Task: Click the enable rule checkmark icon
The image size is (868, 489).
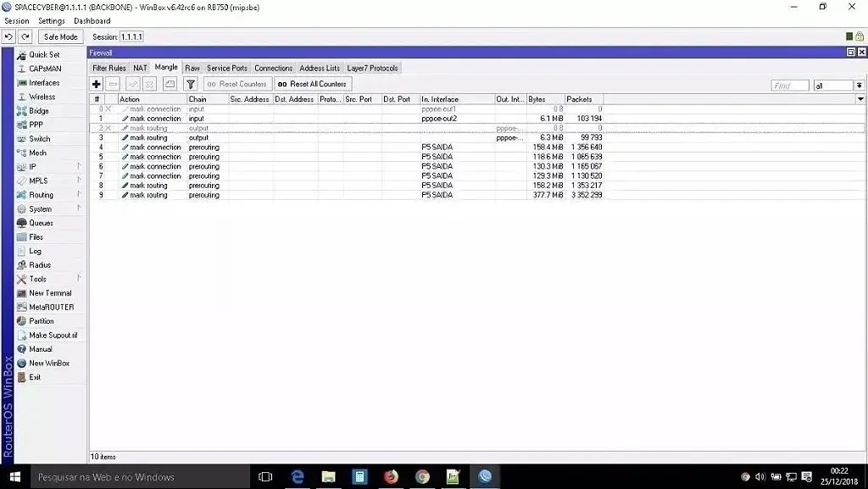Action: (133, 84)
